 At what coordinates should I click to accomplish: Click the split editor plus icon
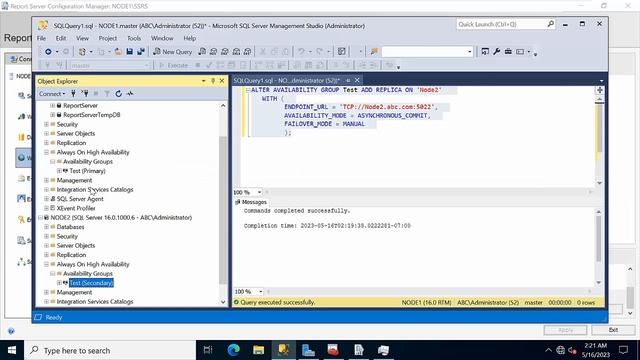[x=600, y=90]
